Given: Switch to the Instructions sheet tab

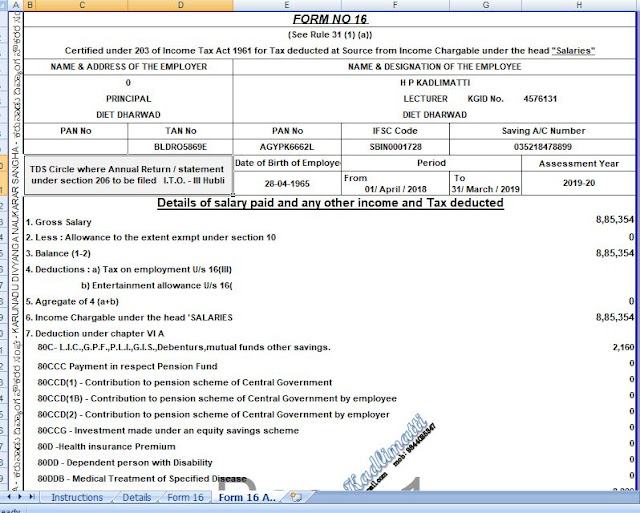Looking at the screenshot, I should pos(77,497).
